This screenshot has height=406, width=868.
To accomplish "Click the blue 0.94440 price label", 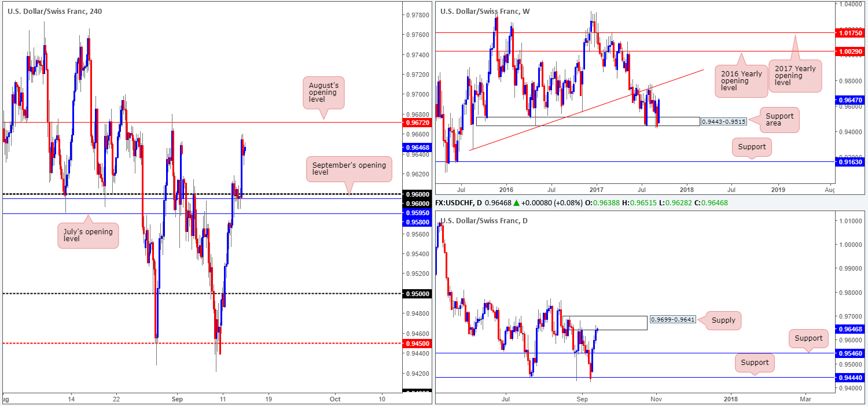I will pyautogui.click(x=850, y=377).
